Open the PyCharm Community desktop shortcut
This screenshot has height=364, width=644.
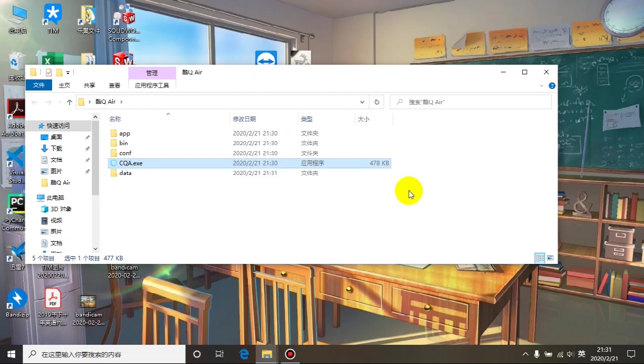point(15,205)
